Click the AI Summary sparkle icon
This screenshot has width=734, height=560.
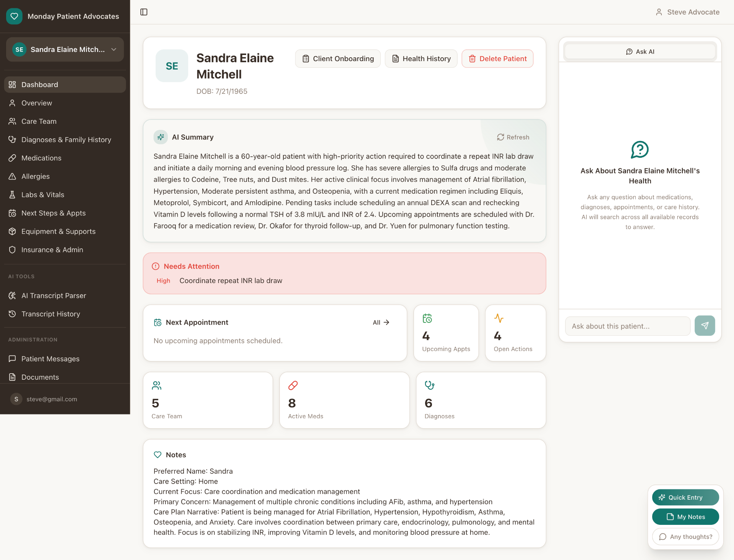[161, 137]
